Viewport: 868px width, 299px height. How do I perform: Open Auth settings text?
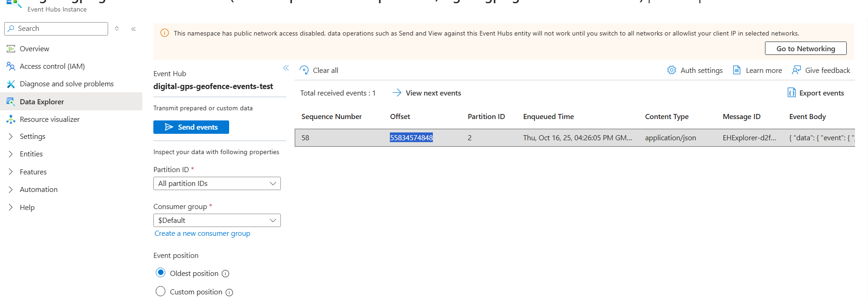coord(702,70)
